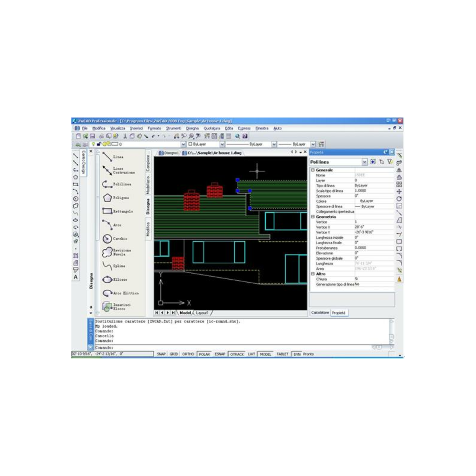Collapse the Generale properties section
Viewport: 476px width, 476px height.
click(x=313, y=170)
